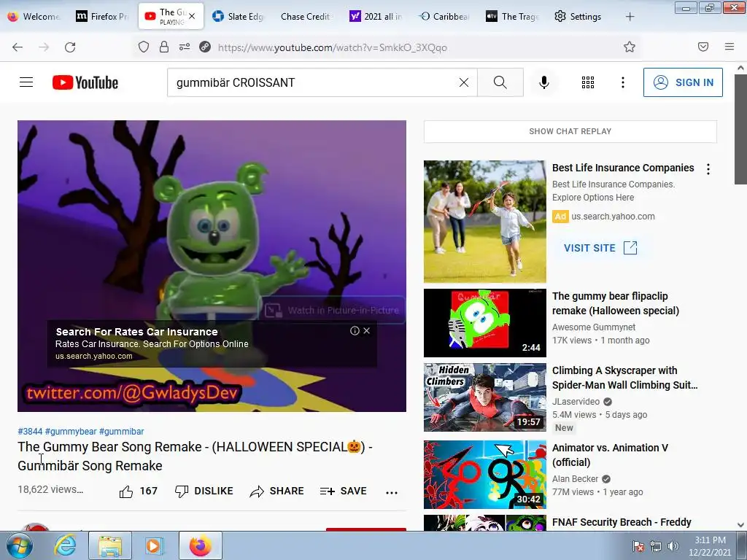The image size is (747, 560).
Task: Open the YouTube apps grid icon
Action: 588,82
